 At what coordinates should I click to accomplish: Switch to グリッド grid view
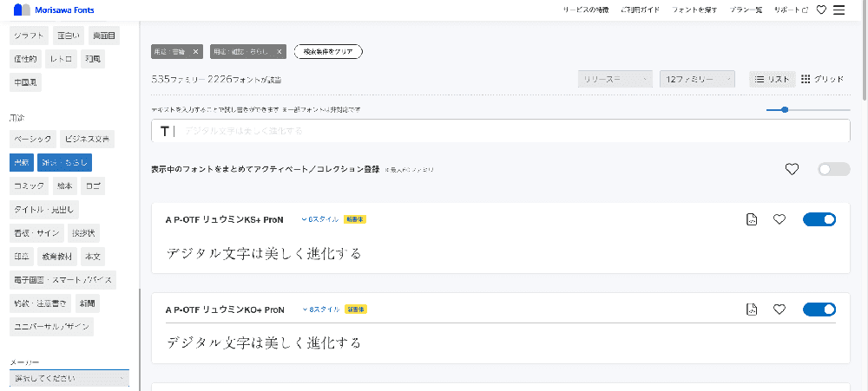coord(822,79)
